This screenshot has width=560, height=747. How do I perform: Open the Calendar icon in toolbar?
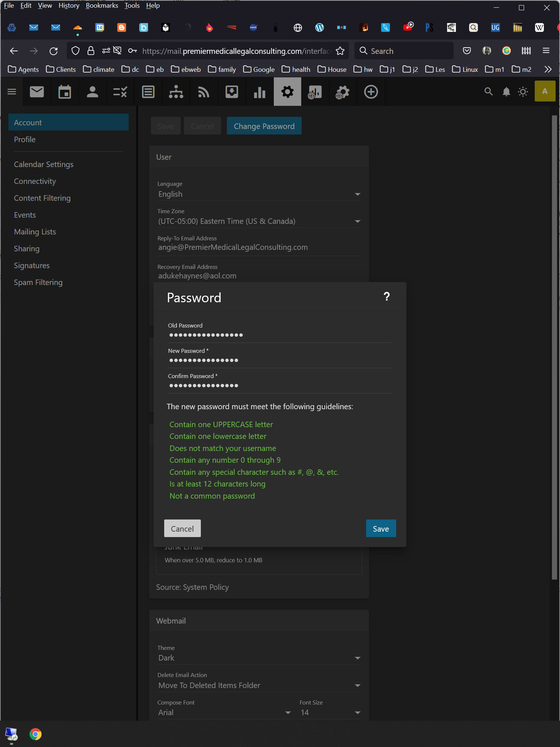65,92
